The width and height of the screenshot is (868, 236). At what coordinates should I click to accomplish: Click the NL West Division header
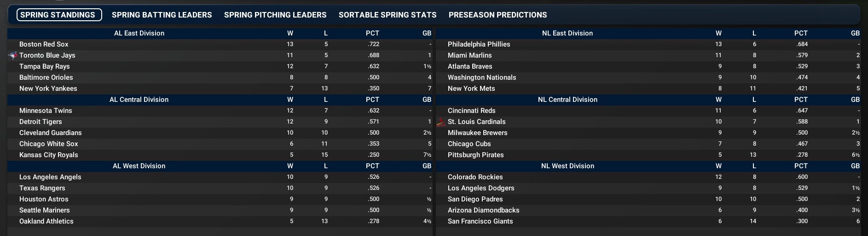tap(567, 166)
